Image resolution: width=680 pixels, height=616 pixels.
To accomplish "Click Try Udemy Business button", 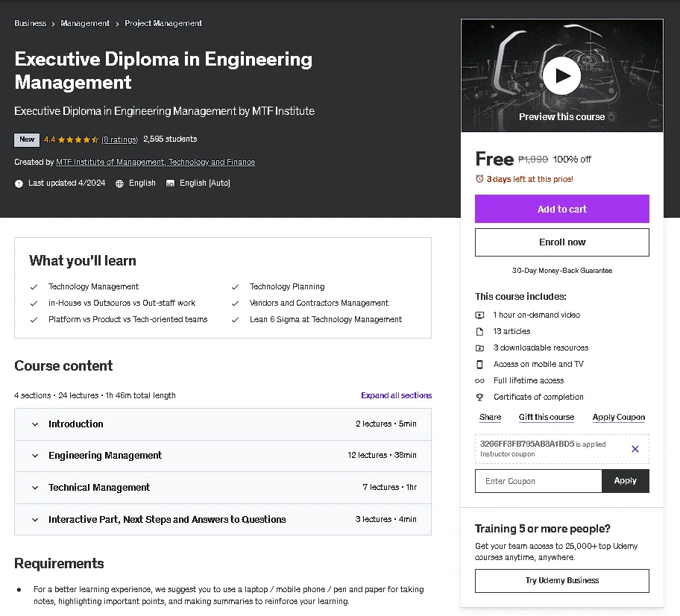I will point(562,581).
